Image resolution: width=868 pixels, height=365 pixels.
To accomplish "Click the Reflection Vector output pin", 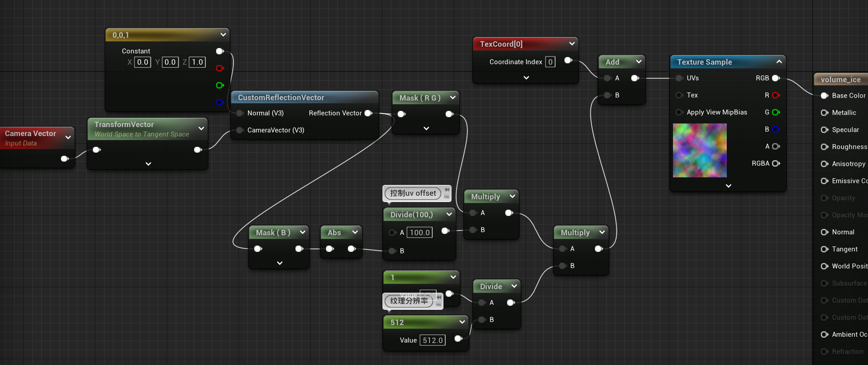I will [x=369, y=113].
